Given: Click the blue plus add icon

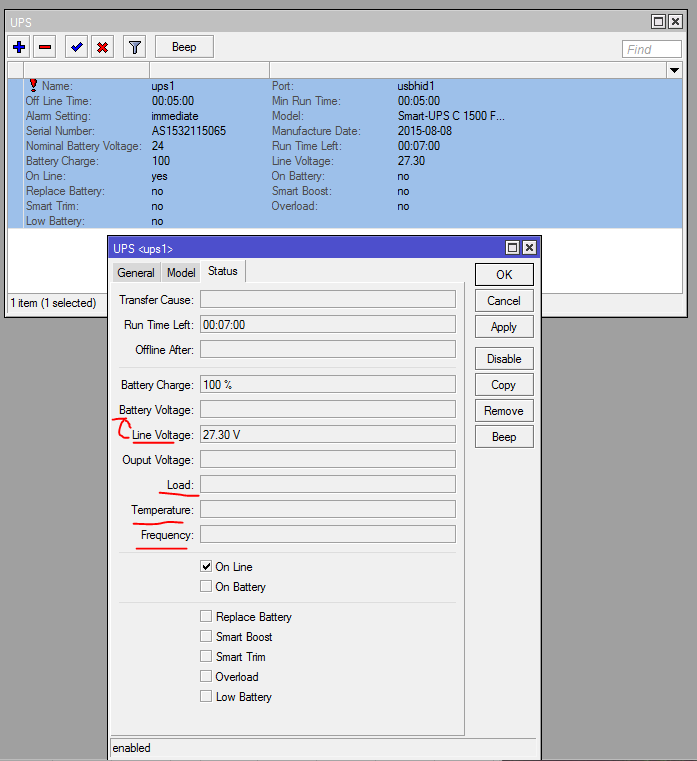Looking at the screenshot, I should tap(19, 47).
